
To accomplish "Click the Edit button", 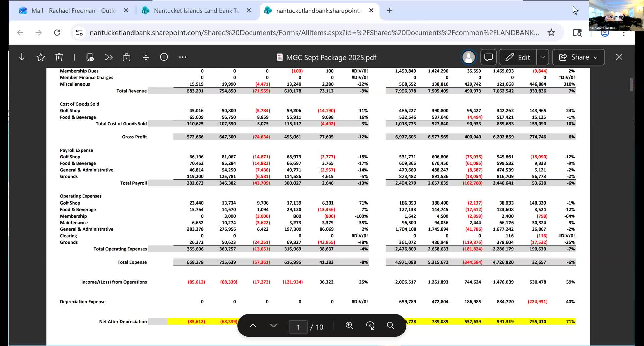I will pos(518,57).
